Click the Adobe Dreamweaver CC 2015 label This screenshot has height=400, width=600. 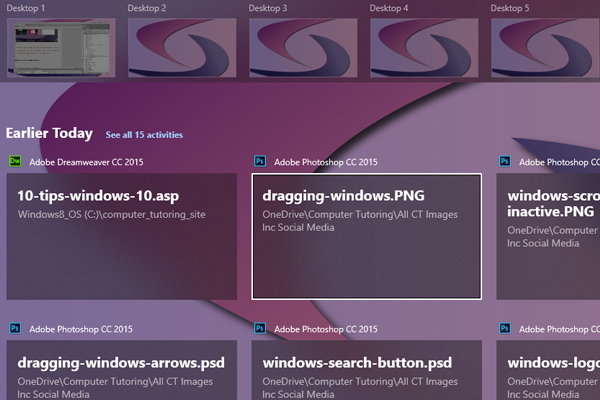pos(86,162)
